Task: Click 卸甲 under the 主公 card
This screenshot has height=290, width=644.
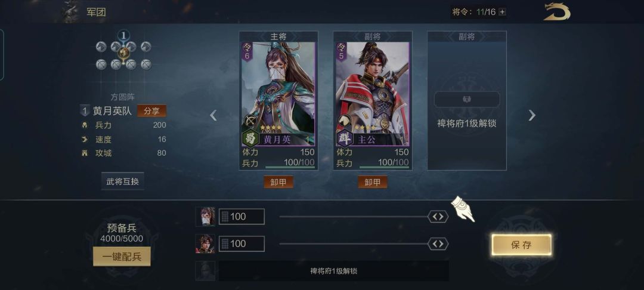Action: [x=373, y=182]
